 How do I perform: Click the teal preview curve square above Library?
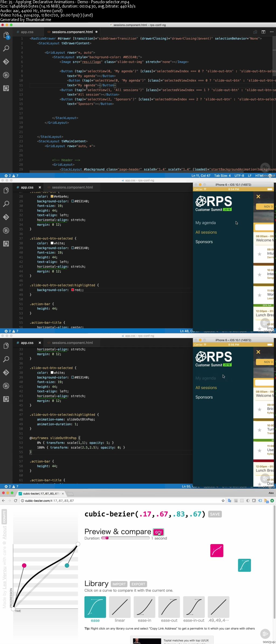pos(244,565)
